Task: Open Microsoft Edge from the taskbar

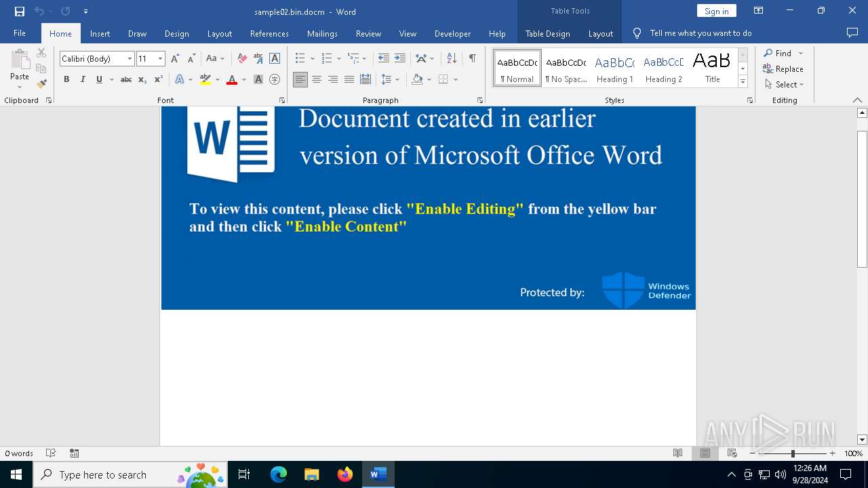Action: (279, 474)
